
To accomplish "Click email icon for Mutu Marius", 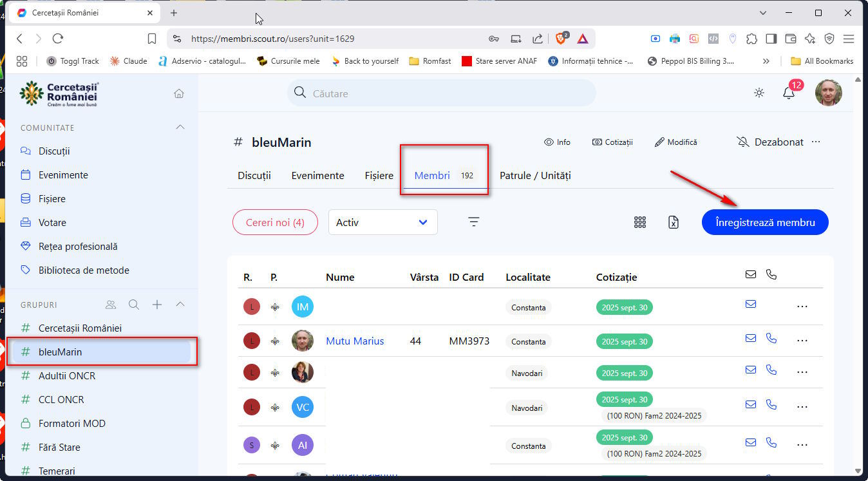I will point(751,338).
